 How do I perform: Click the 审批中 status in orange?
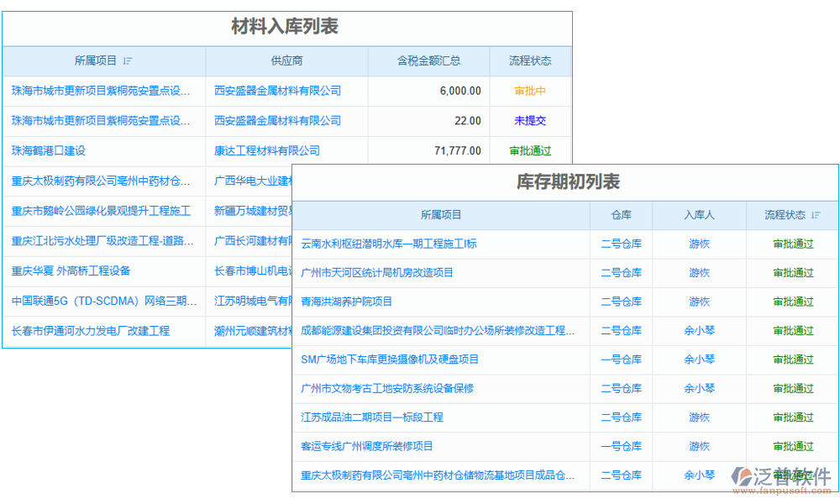[x=530, y=90]
